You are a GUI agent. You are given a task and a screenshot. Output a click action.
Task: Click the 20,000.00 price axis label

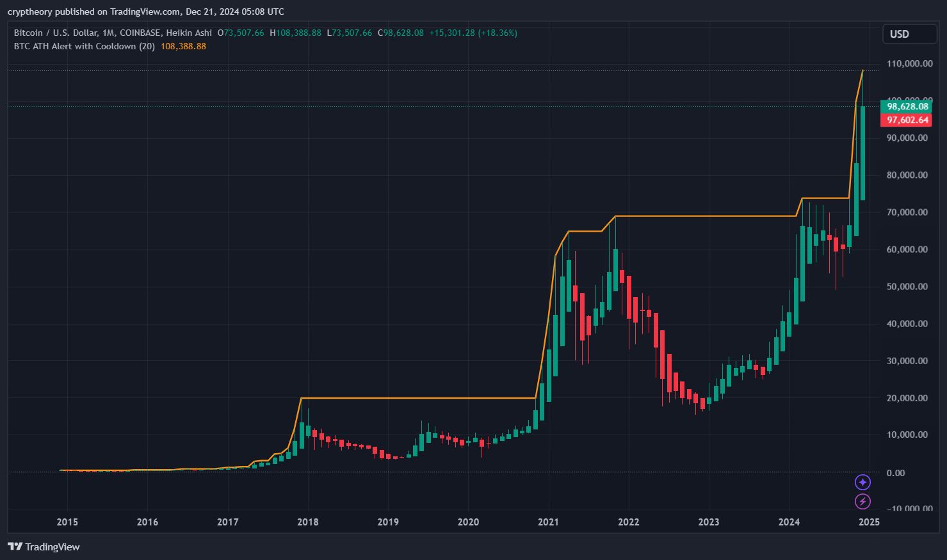coord(907,397)
